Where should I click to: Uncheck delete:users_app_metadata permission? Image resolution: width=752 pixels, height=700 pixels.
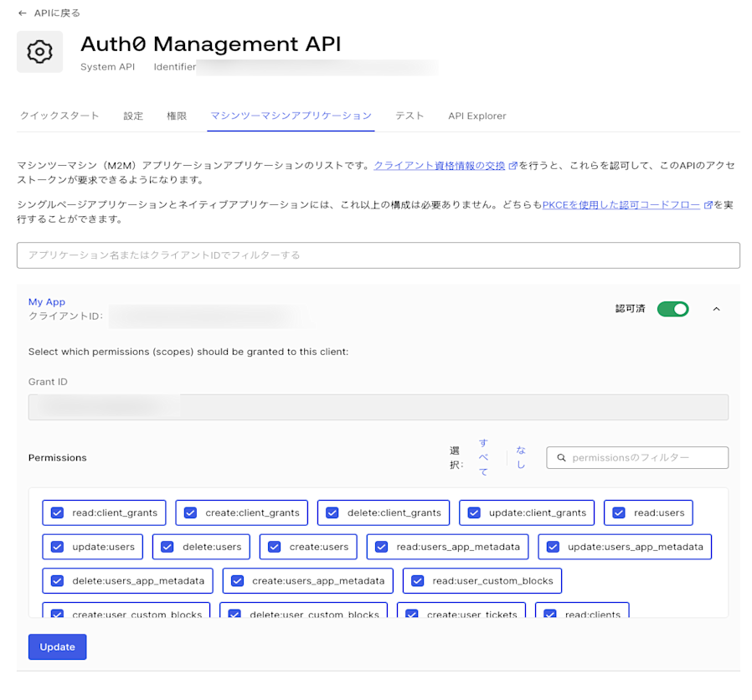pos(57,581)
